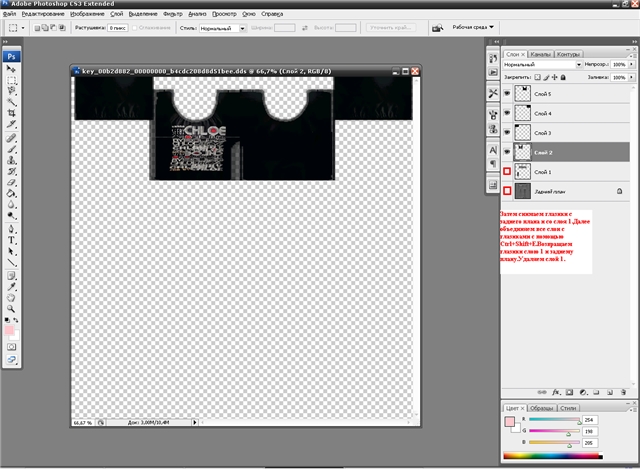640x470 pixels.
Task: Toggle lock transparent pixels
Action: [x=538, y=77]
